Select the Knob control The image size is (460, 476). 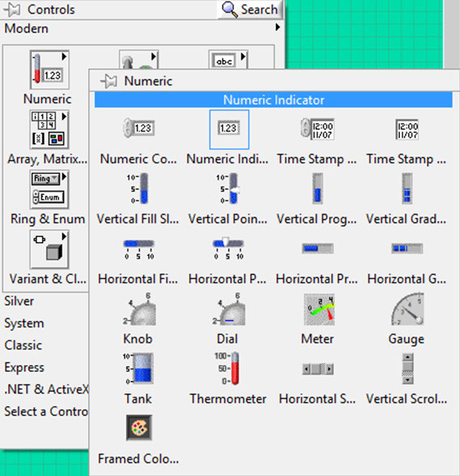[139, 309]
